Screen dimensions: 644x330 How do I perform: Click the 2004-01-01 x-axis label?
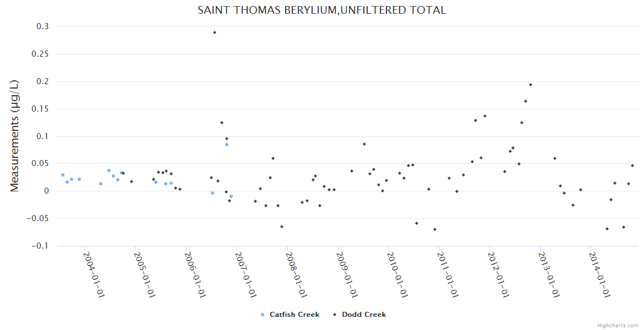point(94,274)
